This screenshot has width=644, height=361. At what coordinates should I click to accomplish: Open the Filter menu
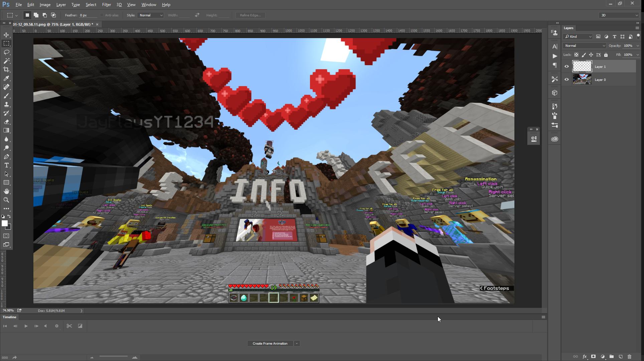click(x=107, y=5)
